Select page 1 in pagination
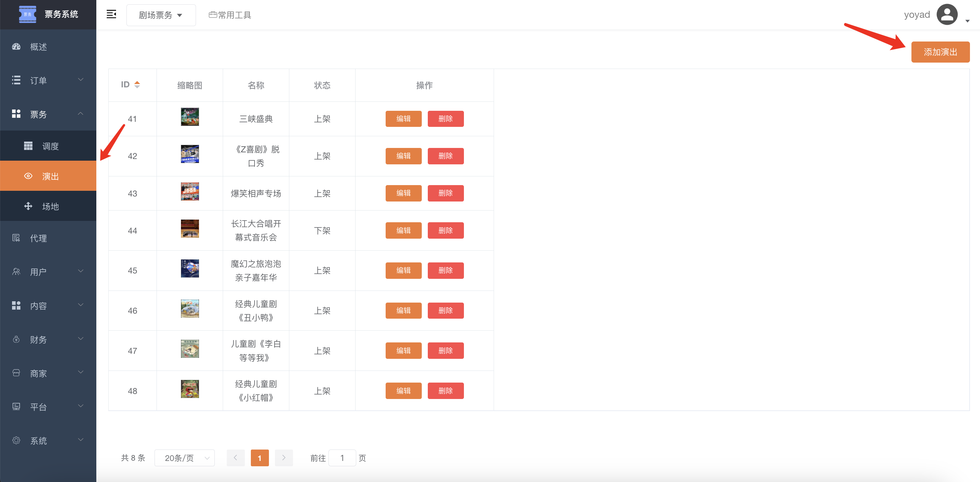 point(260,458)
